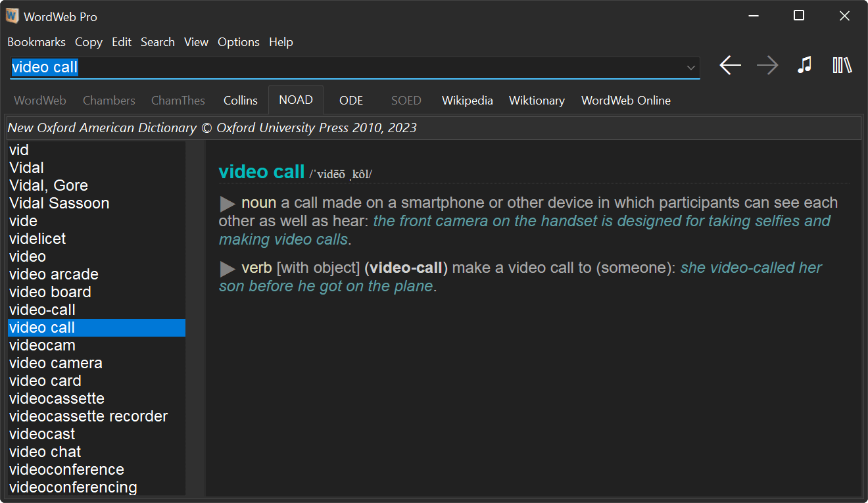Navigate back to the previous word
This screenshot has height=503, width=868.
click(x=730, y=65)
